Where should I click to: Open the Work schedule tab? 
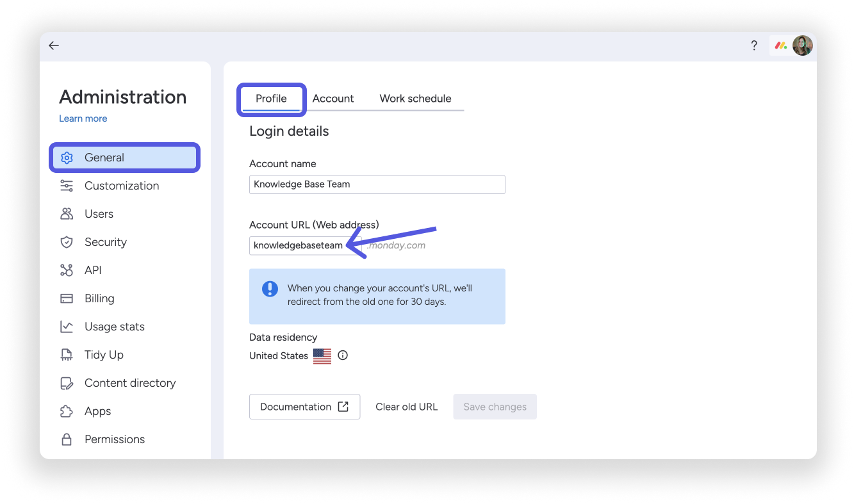point(415,98)
